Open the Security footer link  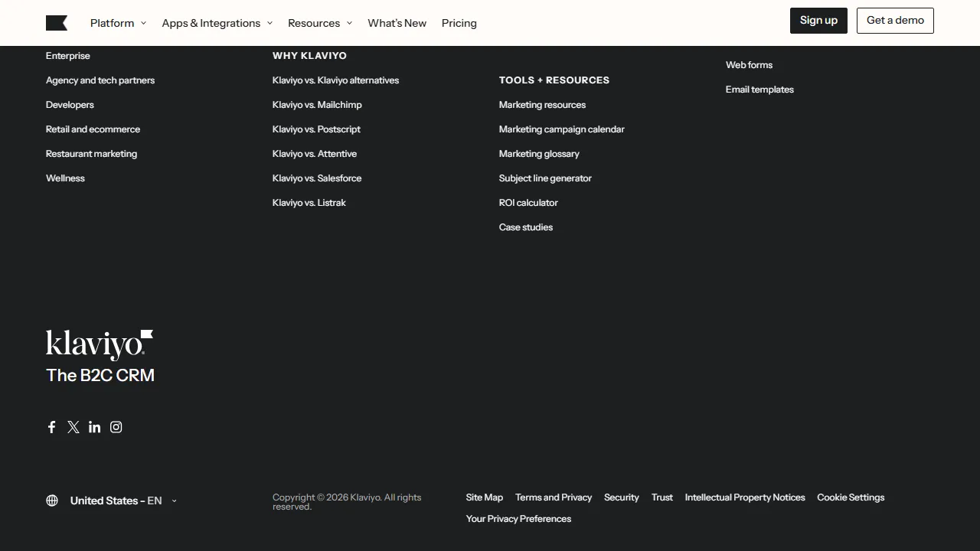(621, 497)
